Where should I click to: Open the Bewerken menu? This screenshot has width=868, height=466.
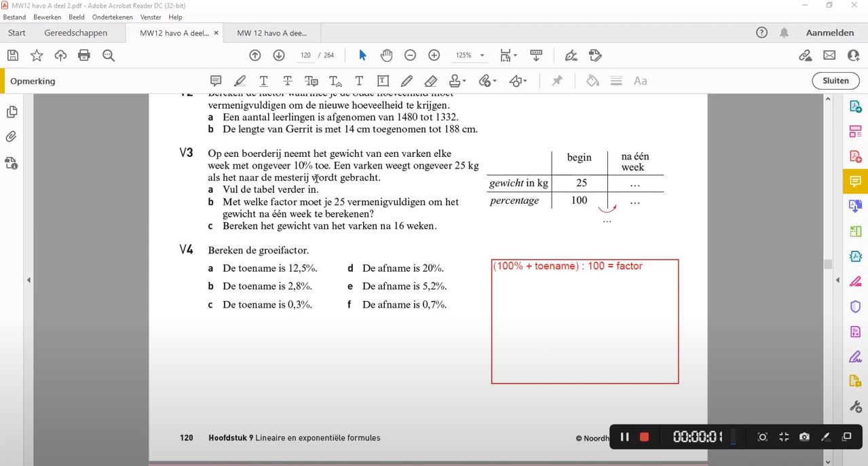point(47,17)
